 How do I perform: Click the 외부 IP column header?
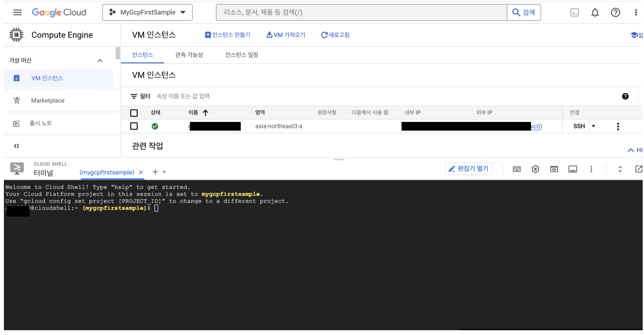tap(484, 112)
